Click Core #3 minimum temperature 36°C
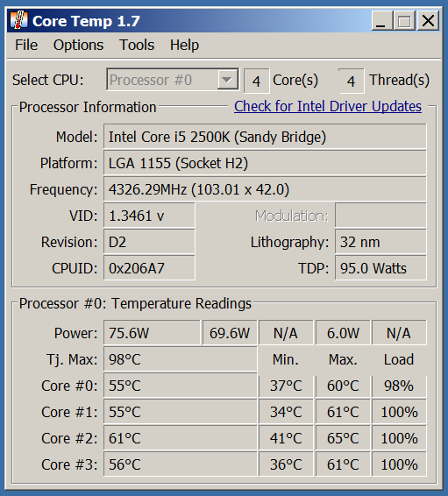Image resolution: width=448 pixels, height=496 pixels. coord(286,464)
